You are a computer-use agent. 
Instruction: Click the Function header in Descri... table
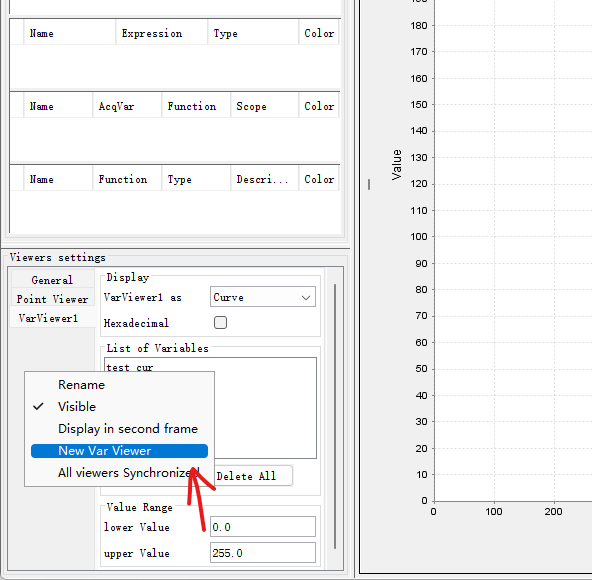(x=127, y=179)
